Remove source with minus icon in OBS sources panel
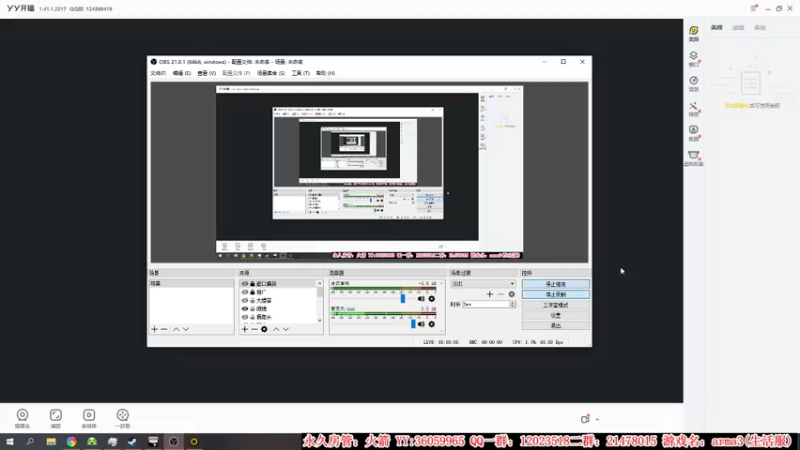This screenshot has width=800, height=450. pyautogui.click(x=254, y=329)
